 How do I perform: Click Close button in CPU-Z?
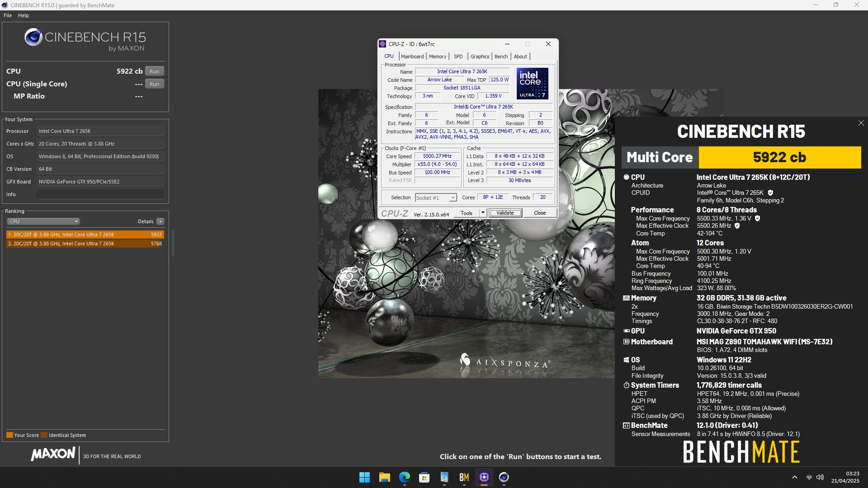tap(540, 213)
